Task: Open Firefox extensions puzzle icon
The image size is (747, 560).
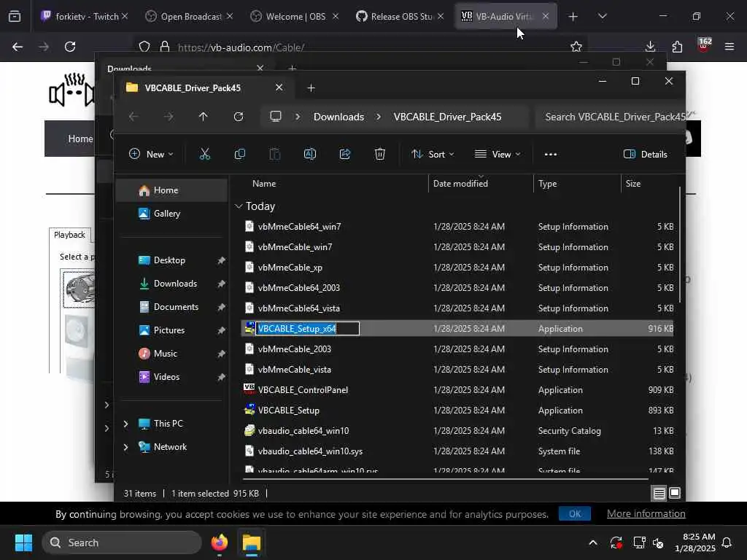Action: point(677,47)
